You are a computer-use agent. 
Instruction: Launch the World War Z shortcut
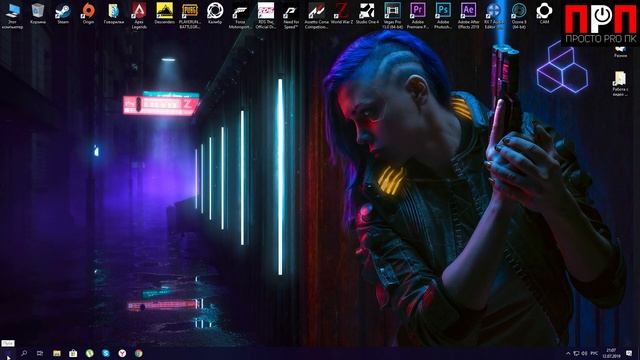coord(342,13)
